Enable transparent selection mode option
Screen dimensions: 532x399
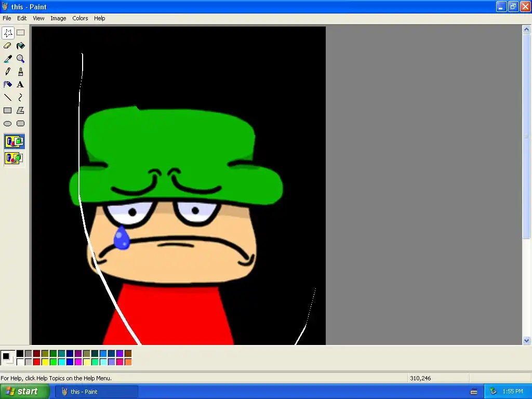click(14, 158)
